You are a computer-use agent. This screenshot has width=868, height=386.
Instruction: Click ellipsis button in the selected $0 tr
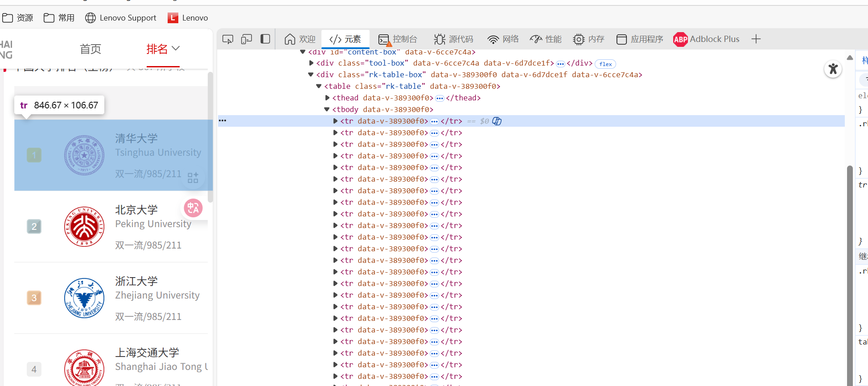435,121
